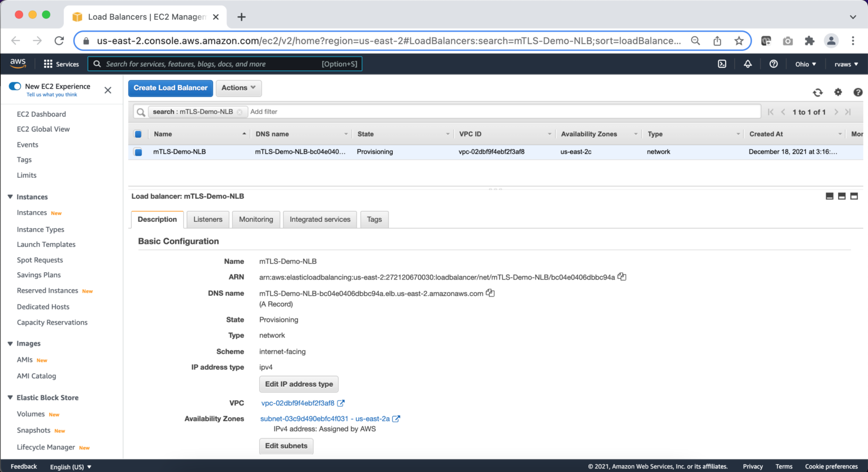
Task: Copy the DNS name to clipboard
Action: point(490,293)
